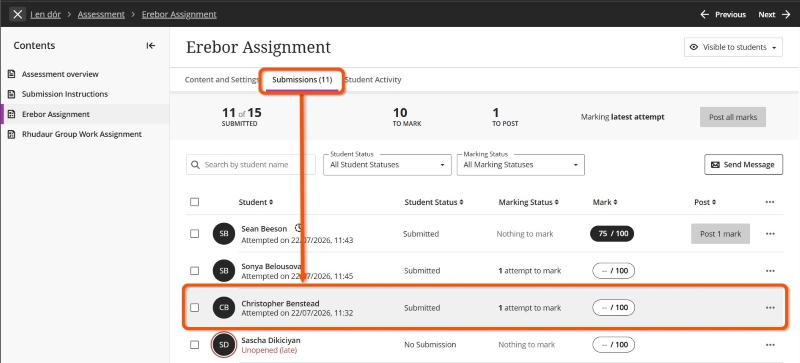Viewport: 800px width, 363px height.
Task: Click the Erebor Assignment icon in the sidebar
Action: 12,114
